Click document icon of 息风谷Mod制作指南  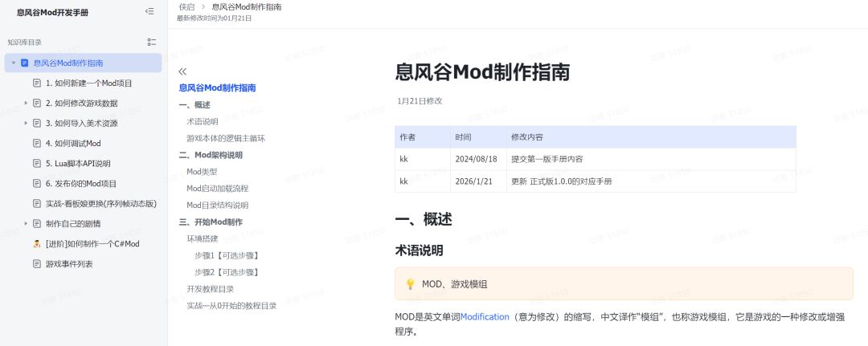[24, 63]
